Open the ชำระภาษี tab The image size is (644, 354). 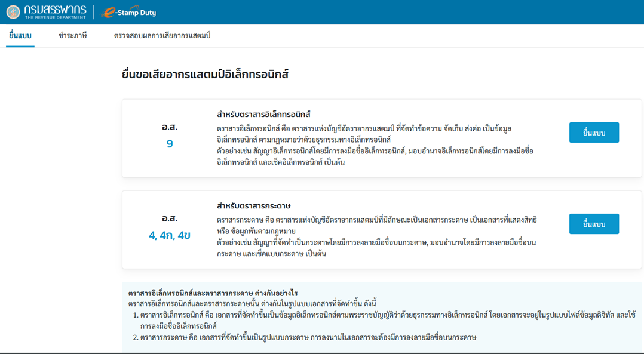[73, 36]
